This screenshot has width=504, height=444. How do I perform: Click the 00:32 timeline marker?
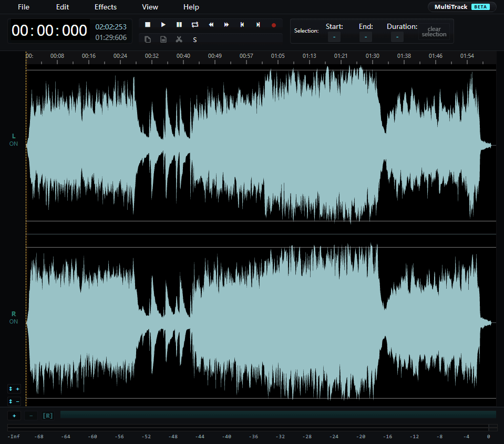152,56
